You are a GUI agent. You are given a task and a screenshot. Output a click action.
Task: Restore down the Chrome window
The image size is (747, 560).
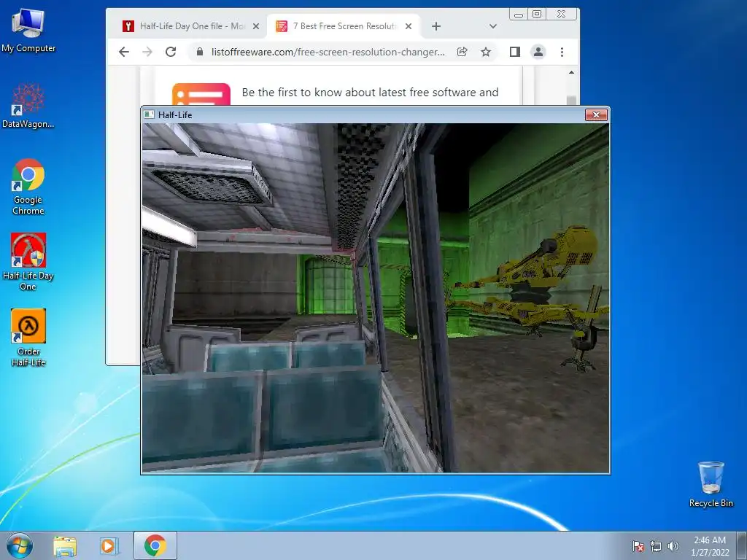(537, 15)
